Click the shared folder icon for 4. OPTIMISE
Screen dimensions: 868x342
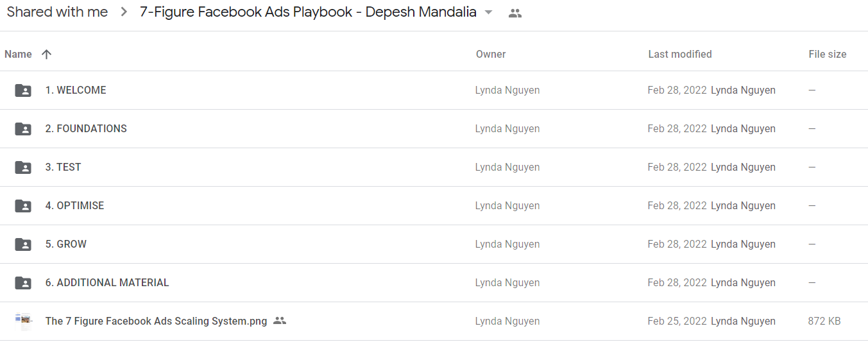[x=23, y=206]
